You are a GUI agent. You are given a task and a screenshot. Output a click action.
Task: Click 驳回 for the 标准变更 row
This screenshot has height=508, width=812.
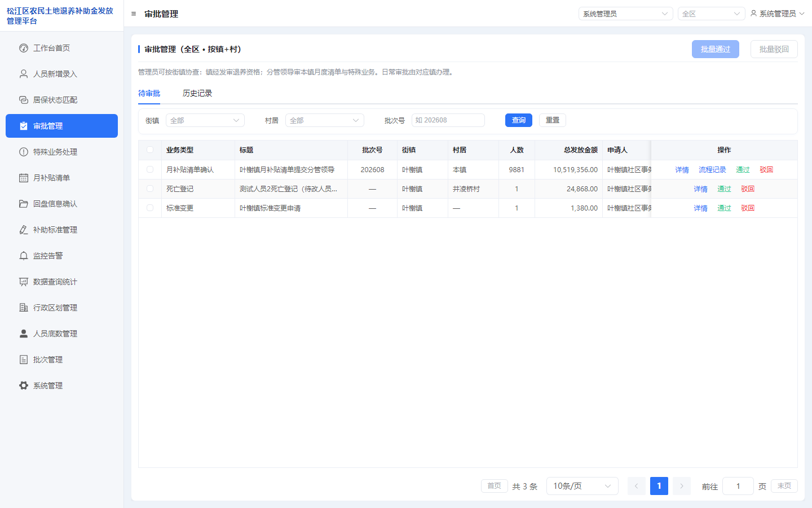coord(748,208)
